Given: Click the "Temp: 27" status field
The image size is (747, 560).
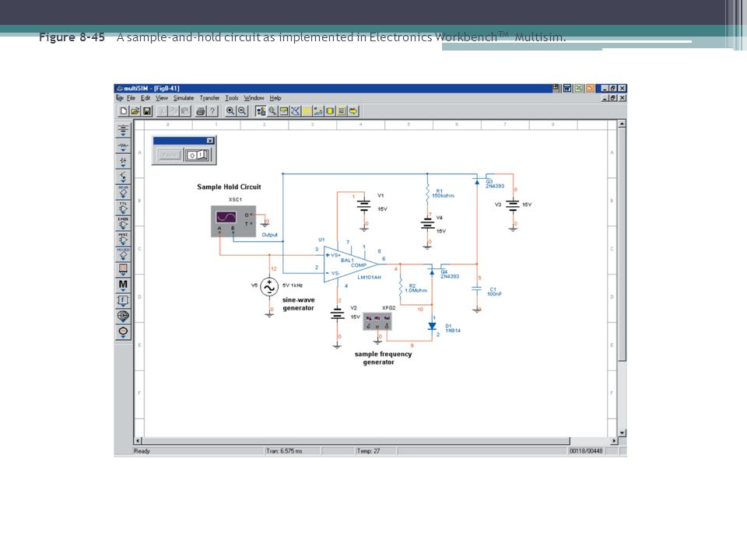Looking at the screenshot, I should tap(376, 451).
